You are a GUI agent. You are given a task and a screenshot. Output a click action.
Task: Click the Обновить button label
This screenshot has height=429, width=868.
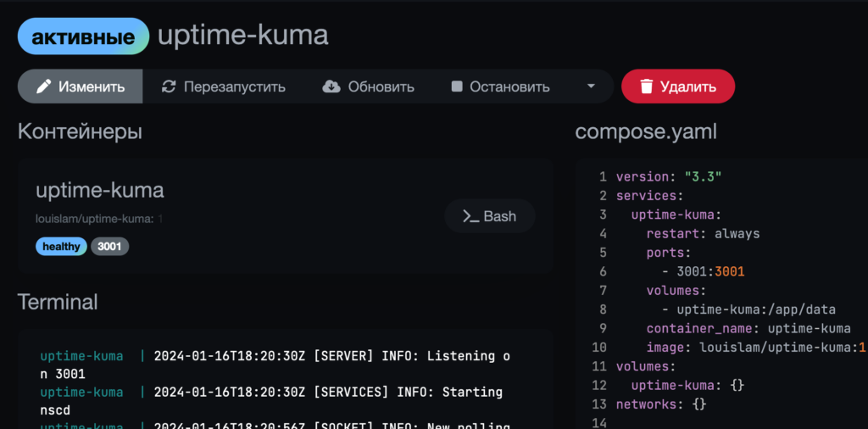(381, 87)
